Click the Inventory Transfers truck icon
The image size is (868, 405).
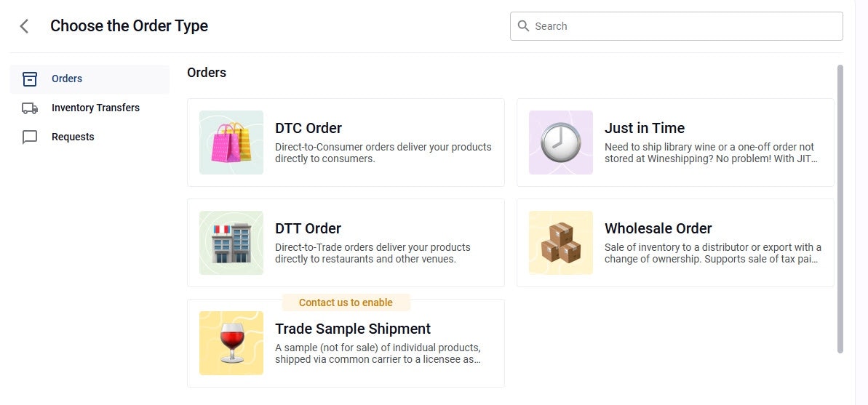pos(30,108)
